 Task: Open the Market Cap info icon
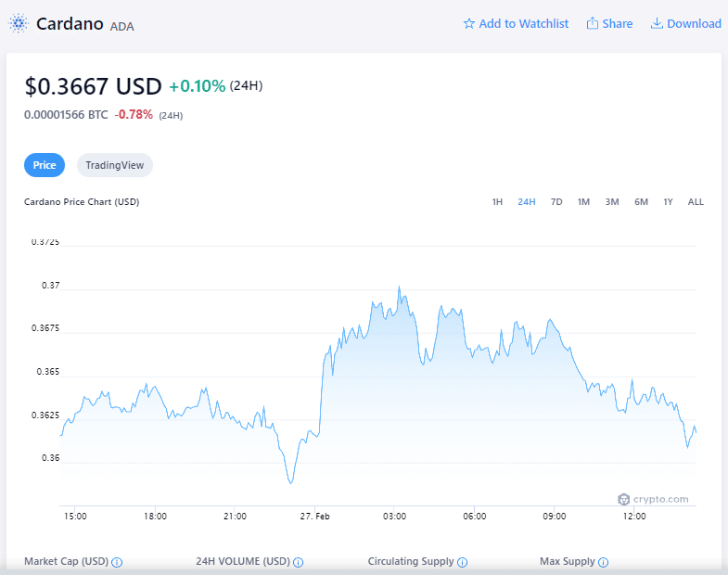click(x=117, y=562)
